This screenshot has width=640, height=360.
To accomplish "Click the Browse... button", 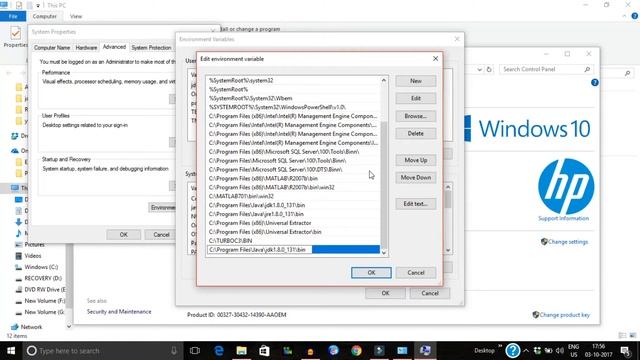I will 416,116.
